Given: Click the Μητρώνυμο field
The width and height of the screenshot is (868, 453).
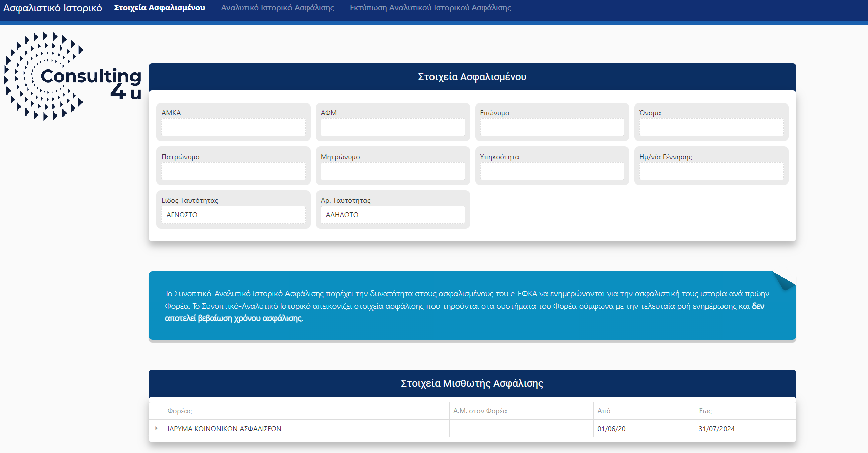Looking at the screenshot, I should 392,171.
